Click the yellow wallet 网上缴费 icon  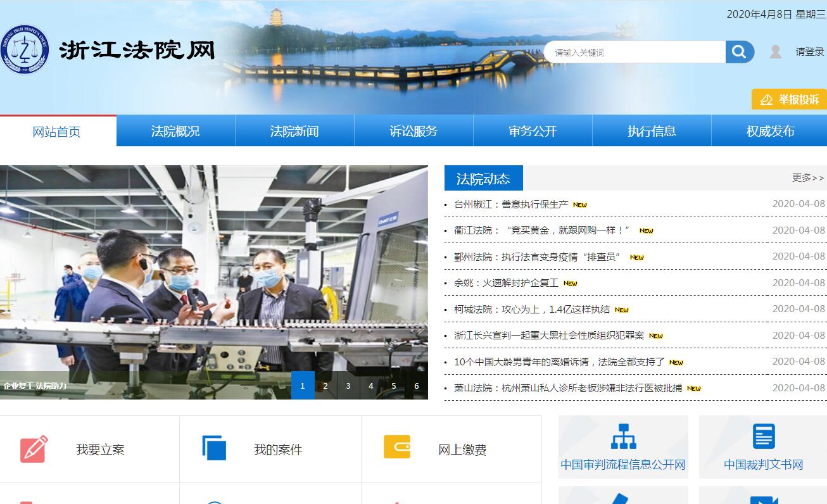(x=397, y=446)
